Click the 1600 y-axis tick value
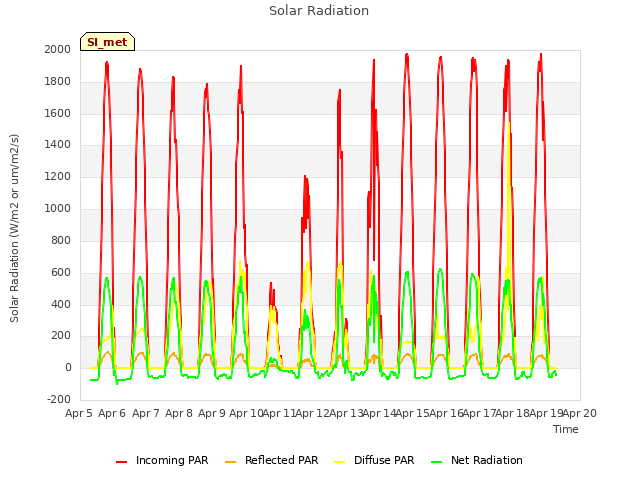640x480 pixels. 58,113
